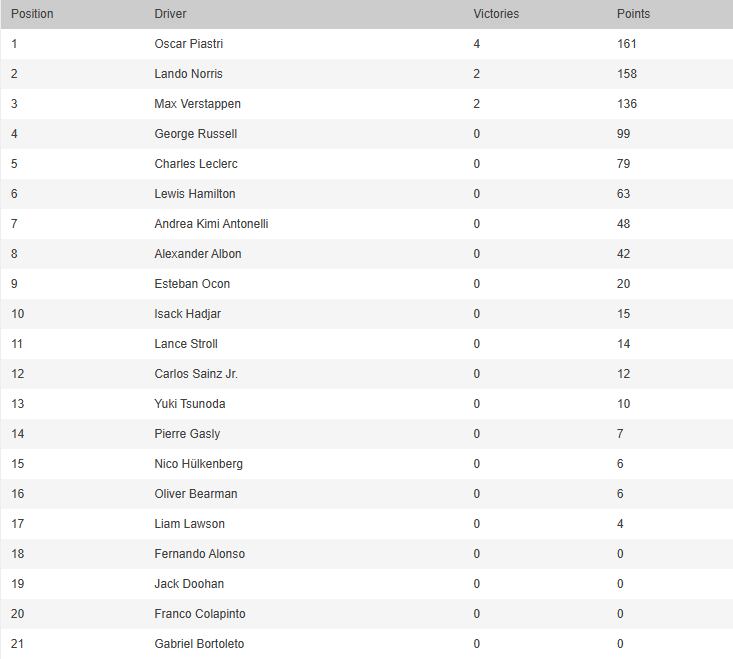This screenshot has width=733, height=659.
Task: Select driver name Oscar Piastri
Action: tap(189, 44)
